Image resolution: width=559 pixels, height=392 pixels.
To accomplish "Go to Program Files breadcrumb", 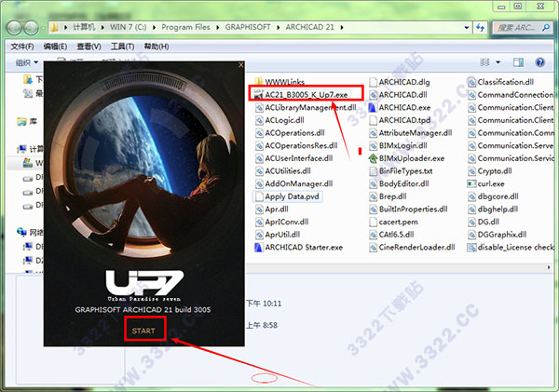I will pos(185,27).
